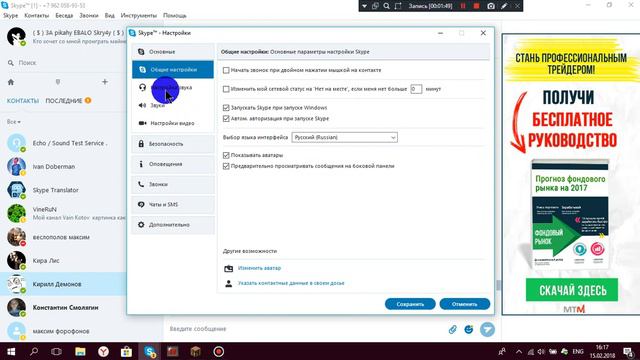Screen dimensions: 640x360
Task: Uncheck Запускать Skype при запуске Windows
Action: click(x=226, y=108)
